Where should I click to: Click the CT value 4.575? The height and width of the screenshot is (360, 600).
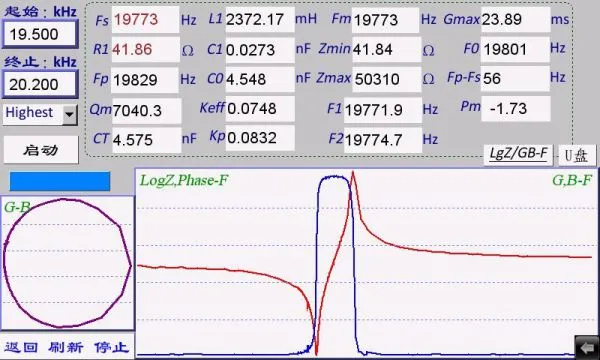pos(146,140)
